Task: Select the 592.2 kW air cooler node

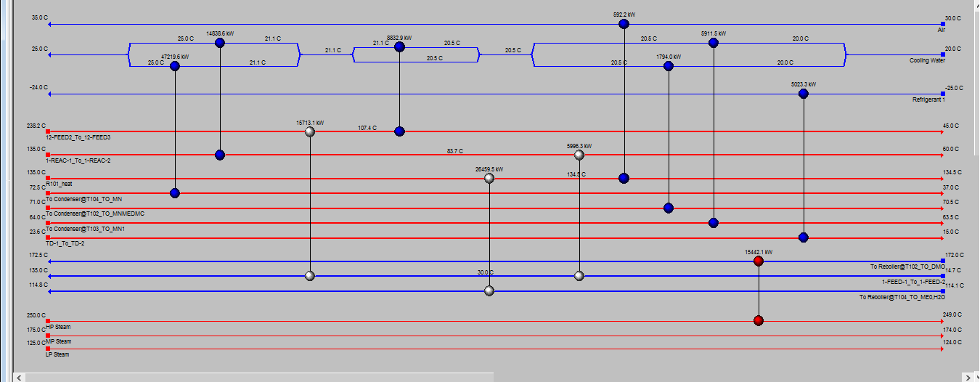Action: pyautogui.click(x=624, y=24)
